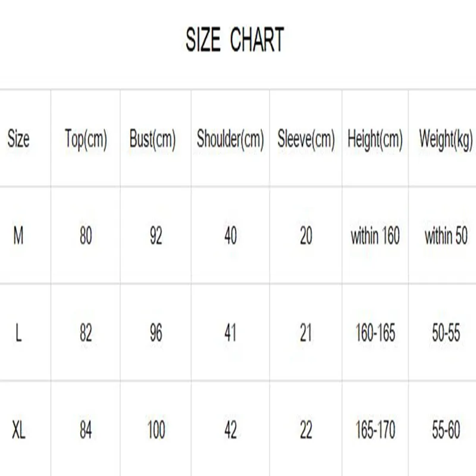Image resolution: width=476 pixels, height=476 pixels.
Task: Select the 'within 160' height cell
Action: click(375, 236)
